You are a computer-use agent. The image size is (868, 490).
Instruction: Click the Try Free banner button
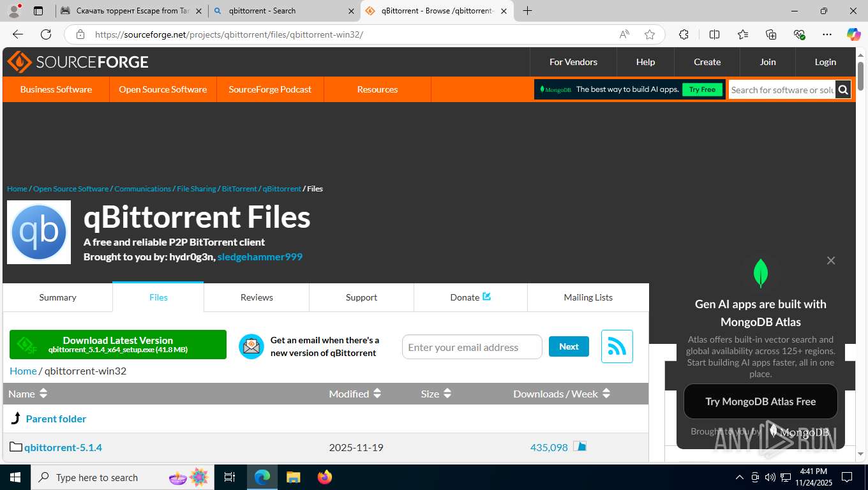(702, 89)
